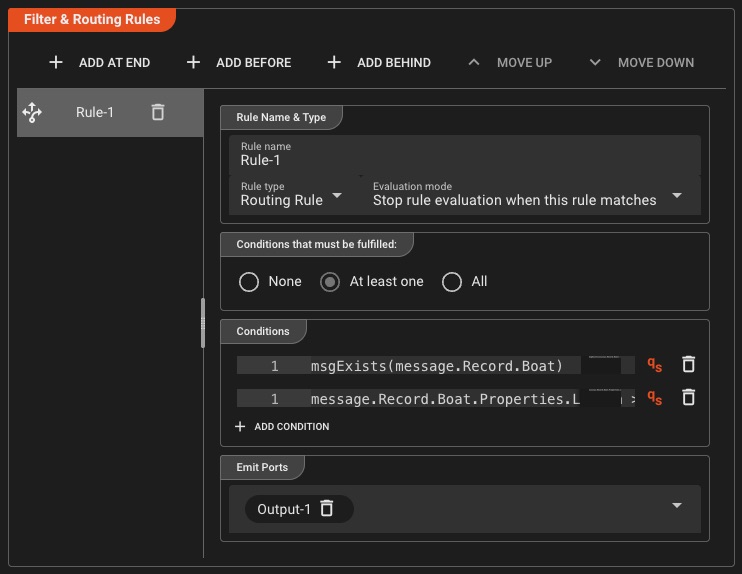Click the MOVE DOWN label
Screen dimensions: 742x574
(x=656, y=62)
